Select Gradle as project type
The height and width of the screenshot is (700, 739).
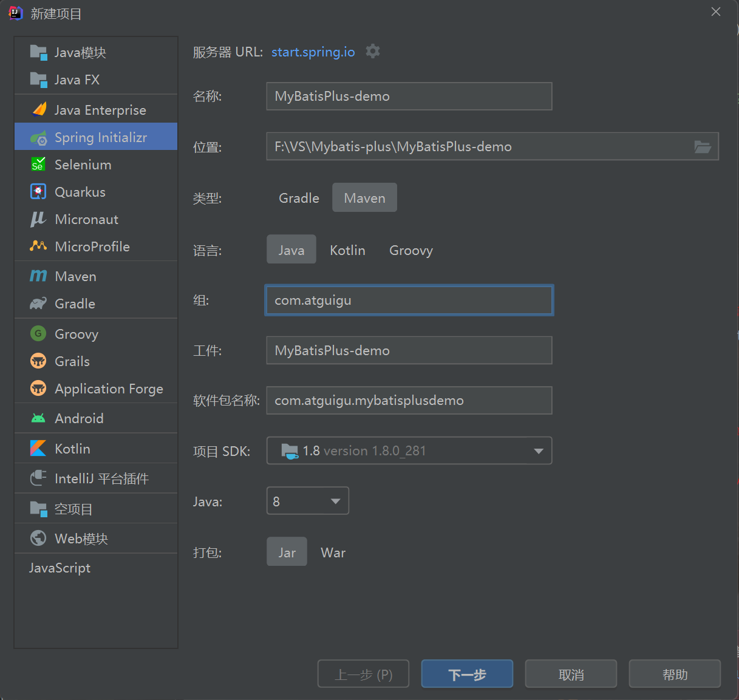[x=299, y=198]
